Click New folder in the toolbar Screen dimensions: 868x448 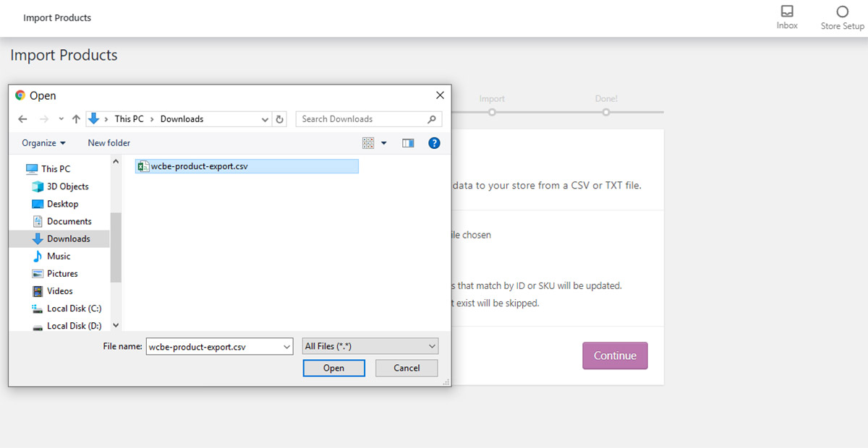coord(109,143)
